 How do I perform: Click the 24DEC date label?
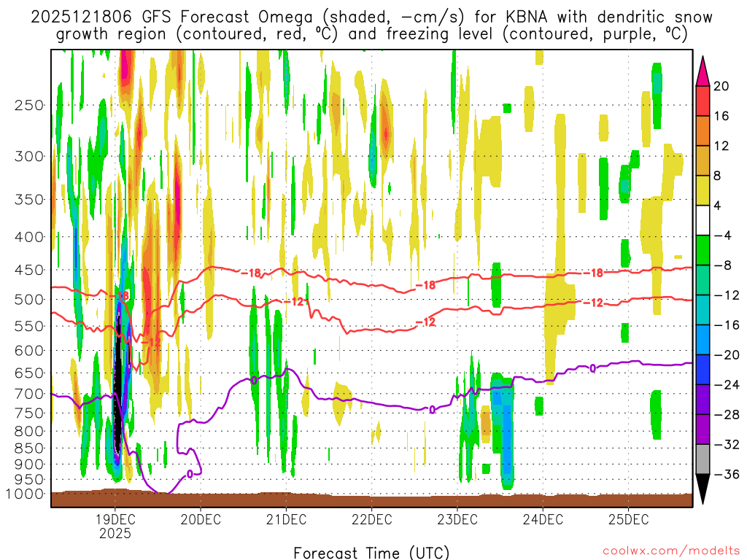(543, 519)
